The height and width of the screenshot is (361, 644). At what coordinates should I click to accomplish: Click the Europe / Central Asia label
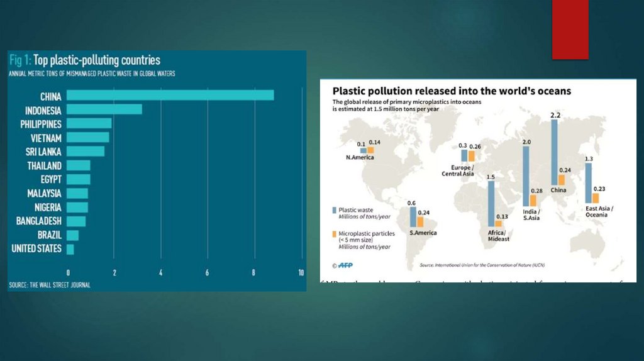(x=458, y=170)
